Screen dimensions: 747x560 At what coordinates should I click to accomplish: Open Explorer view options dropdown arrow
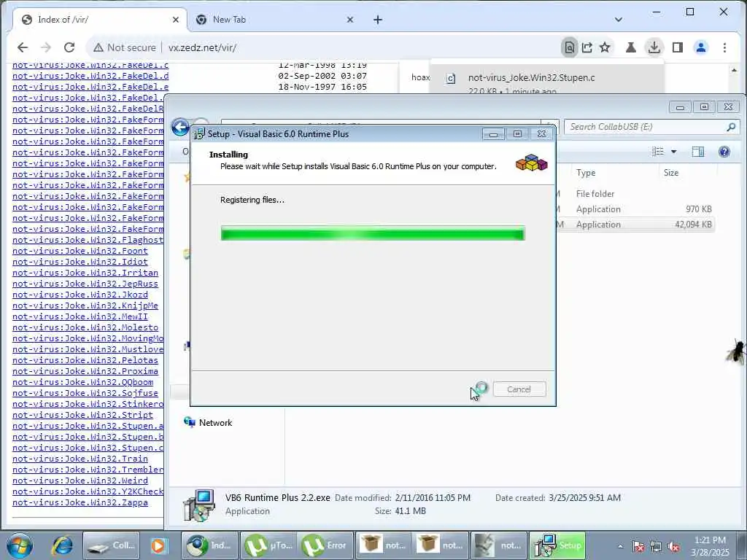(673, 152)
